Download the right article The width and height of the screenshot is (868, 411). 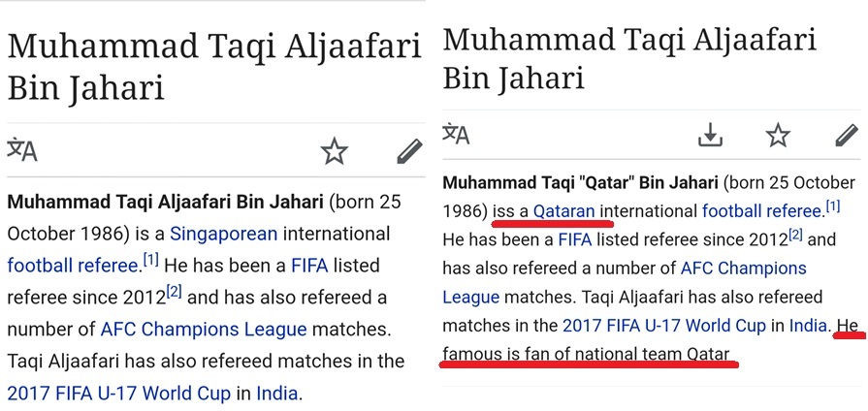pyautogui.click(x=711, y=136)
